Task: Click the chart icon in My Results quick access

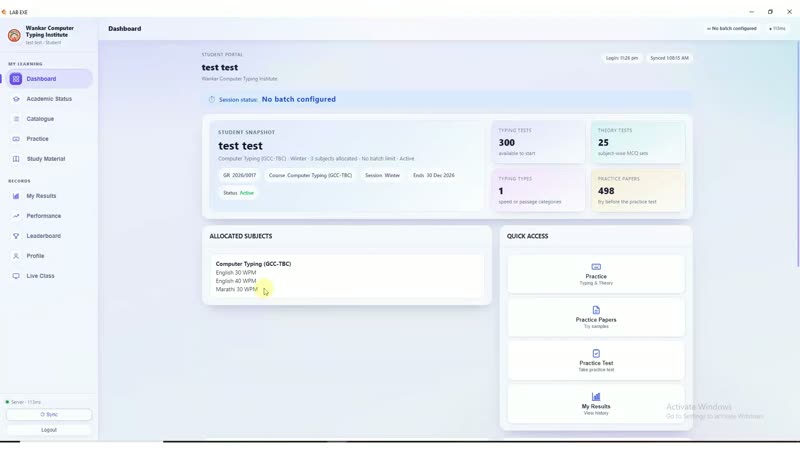Action: point(596,396)
